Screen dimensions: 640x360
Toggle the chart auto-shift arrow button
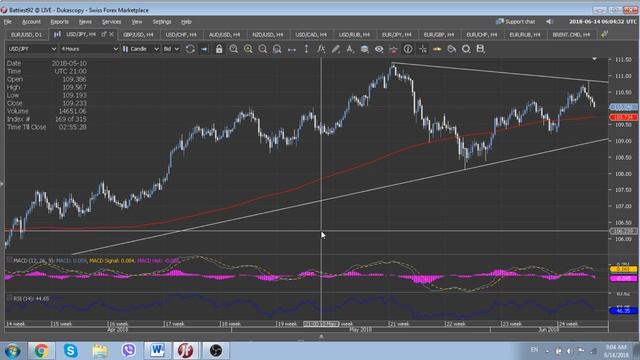tap(204, 49)
